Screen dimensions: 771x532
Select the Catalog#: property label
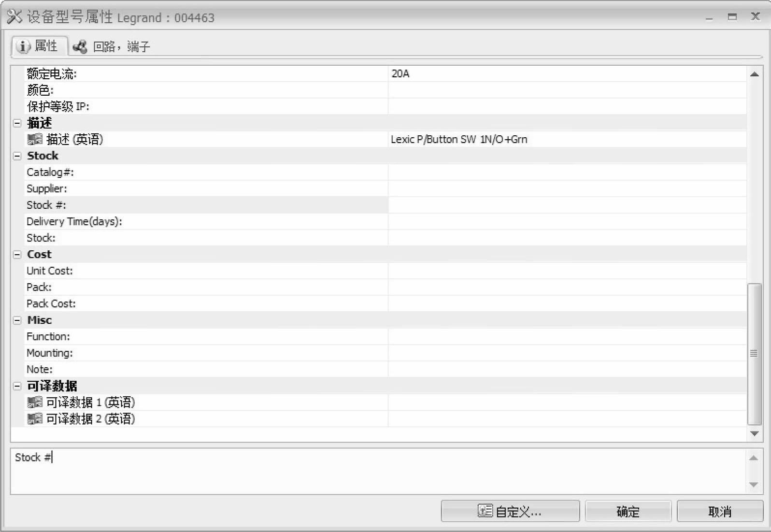tap(50, 172)
